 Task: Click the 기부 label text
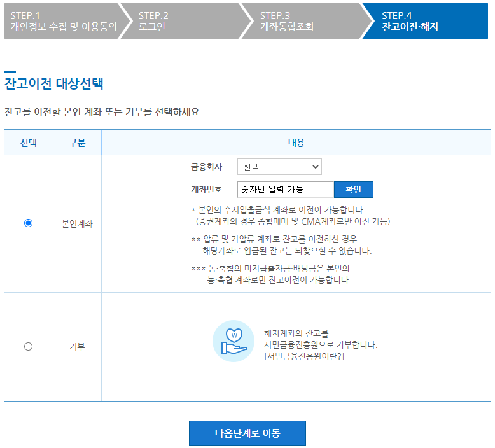pos(77,346)
